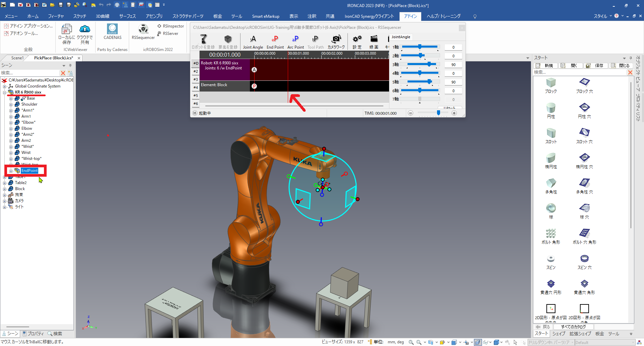Image resolution: width=644 pixels, height=346 pixels.
Task: Launch the CADENAS parts icon
Action: pyautogui.click(x=112, y=30)
